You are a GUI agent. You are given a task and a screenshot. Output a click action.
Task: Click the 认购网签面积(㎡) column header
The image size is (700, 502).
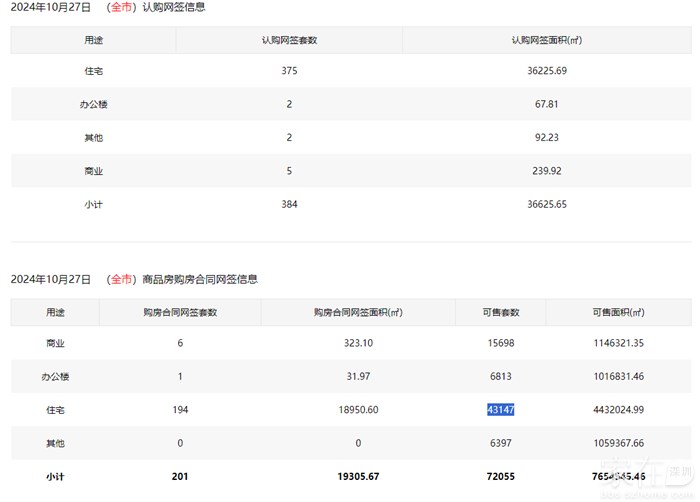pyautogui.click(x=545, y=40)
